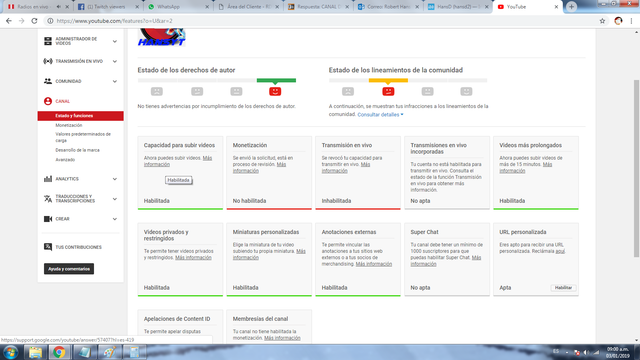This screenshot has width=640, height=360.
Task: Click Habilitar button for URL personalizada
Action: pos(563,288)
